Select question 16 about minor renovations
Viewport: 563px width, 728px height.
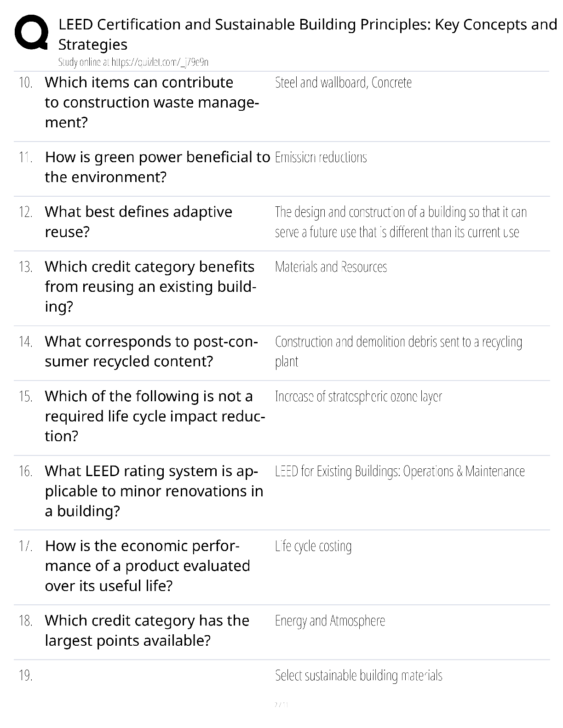(154, 491)
